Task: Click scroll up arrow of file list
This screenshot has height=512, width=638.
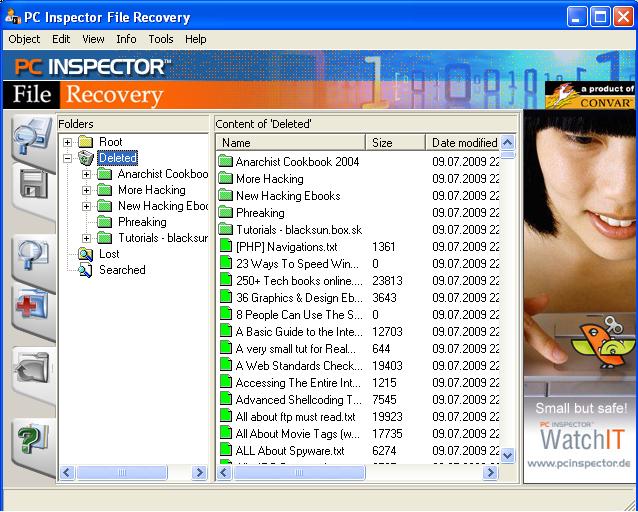Action: (x=507, y=142)
